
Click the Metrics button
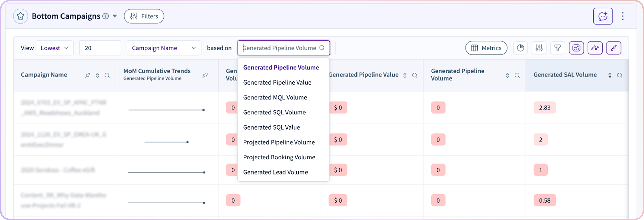tap(486, 48)
